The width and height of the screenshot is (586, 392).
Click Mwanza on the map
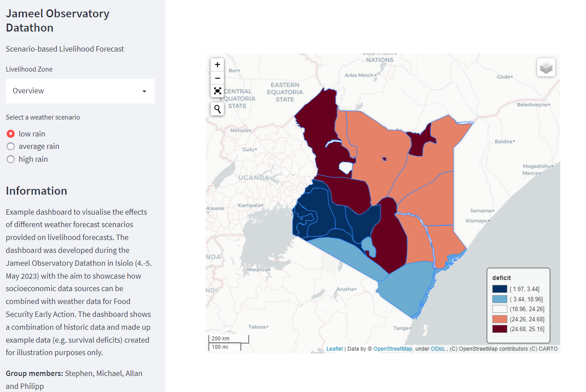(x=258, y=269)
